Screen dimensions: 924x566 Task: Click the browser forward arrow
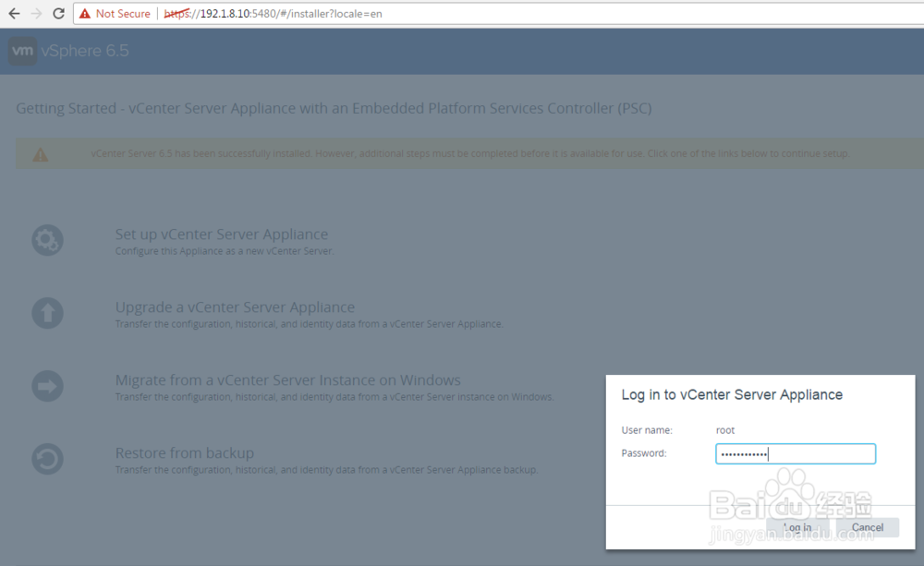(x=37, y=14)
